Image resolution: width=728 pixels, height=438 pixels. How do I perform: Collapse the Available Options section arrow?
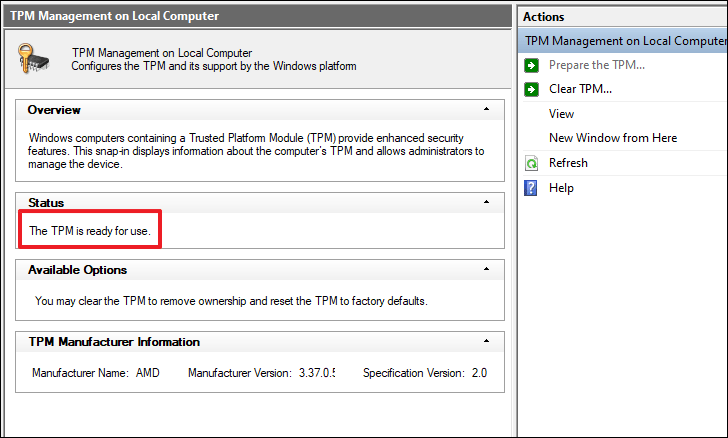tap(486, 269)
